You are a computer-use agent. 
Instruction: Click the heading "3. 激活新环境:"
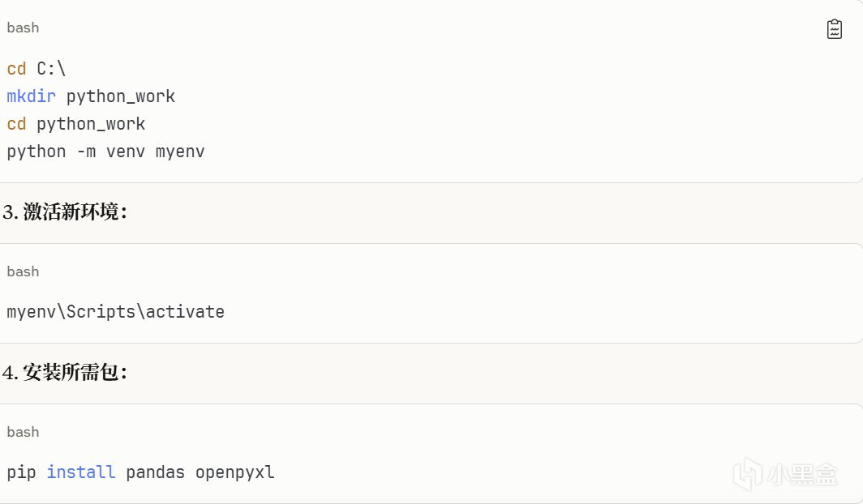pos(65,212)
